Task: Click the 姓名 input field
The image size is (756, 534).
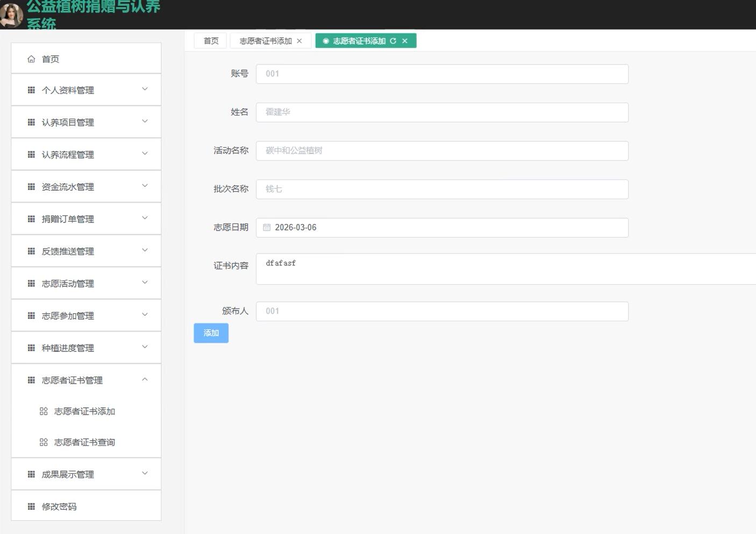Action: [442, 112]
